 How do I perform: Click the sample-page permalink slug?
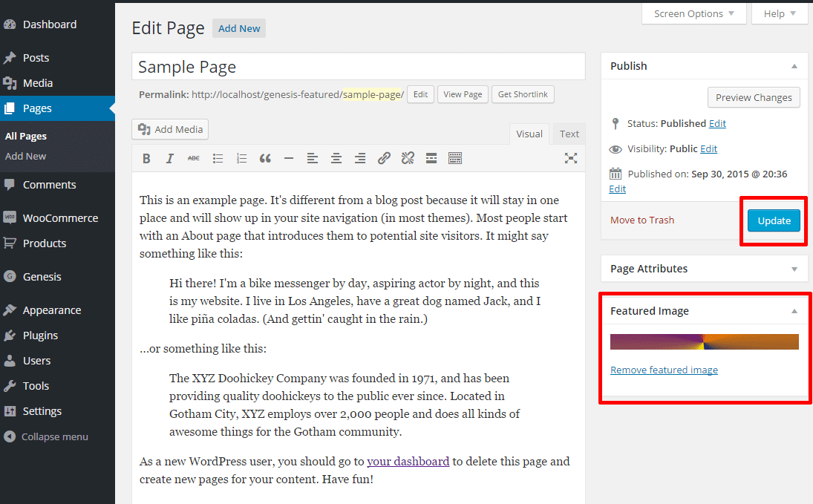(x=372, y=94)
